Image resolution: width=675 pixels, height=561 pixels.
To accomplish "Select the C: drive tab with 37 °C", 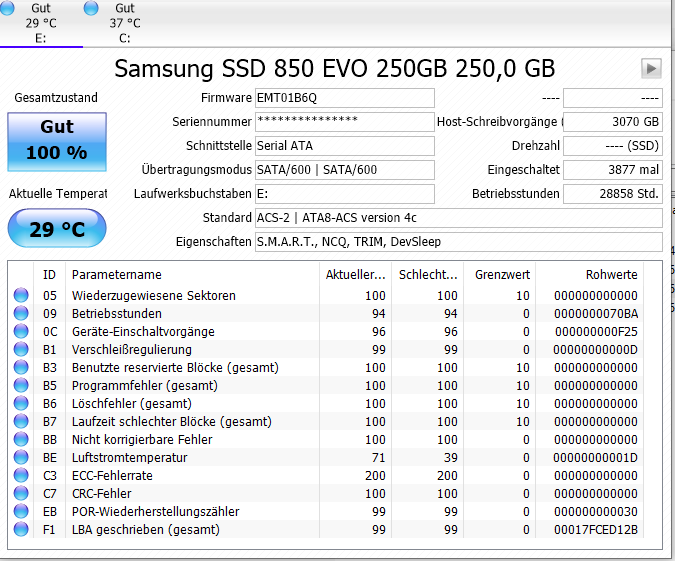I will (x=125, y=23).
